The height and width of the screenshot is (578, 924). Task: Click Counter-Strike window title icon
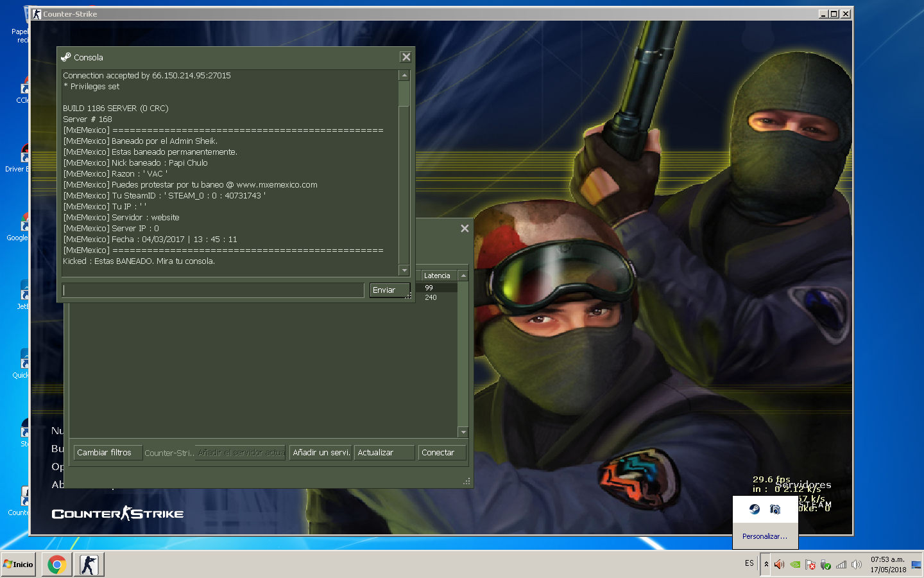[37, 14]
